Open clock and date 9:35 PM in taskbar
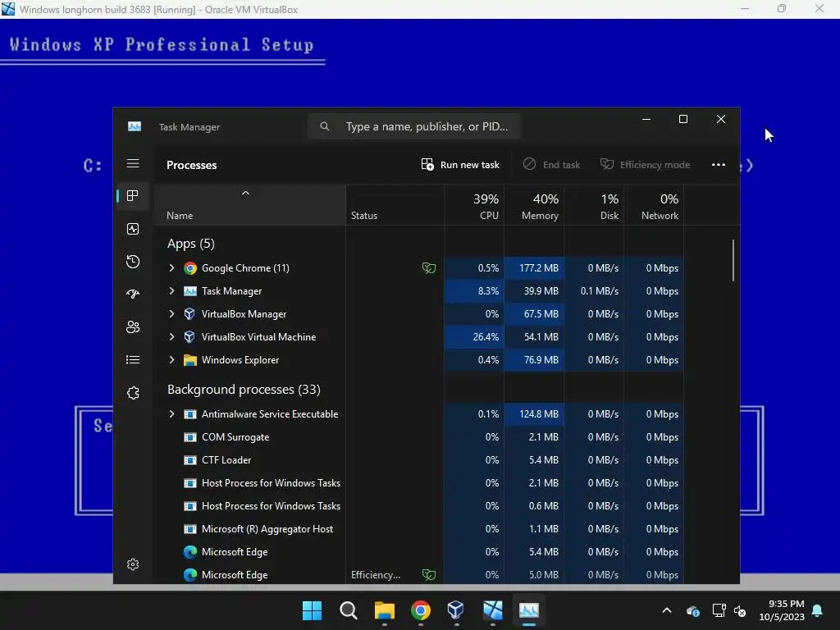 pos(782,610)
